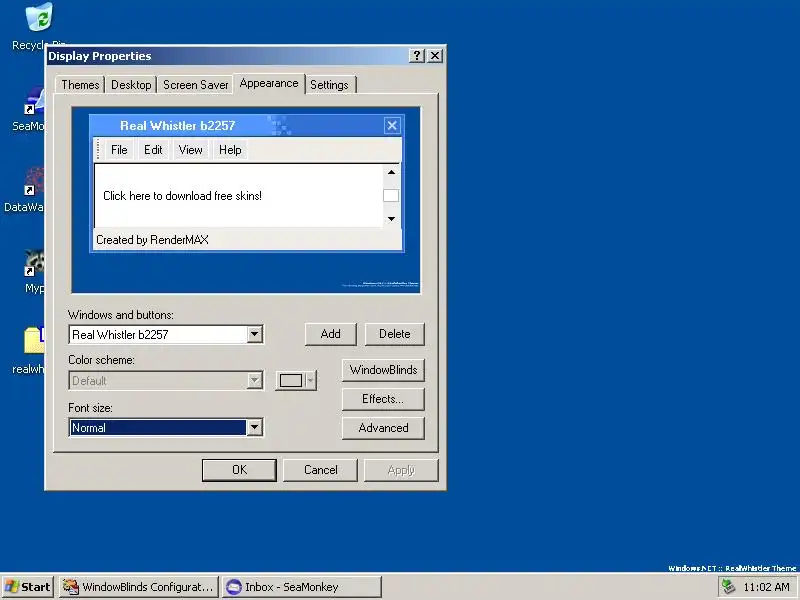Close the Display Properties dialog
Image resolution: width=800 pixels, height=600 pixels.
tap(435, 56)
